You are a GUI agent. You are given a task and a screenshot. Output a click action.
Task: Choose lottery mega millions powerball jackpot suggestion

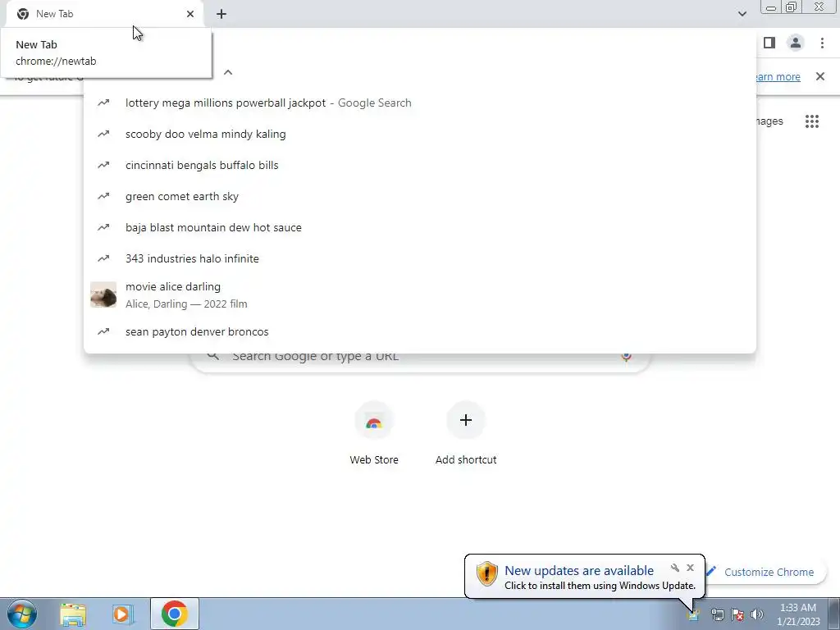click(419, 103)
